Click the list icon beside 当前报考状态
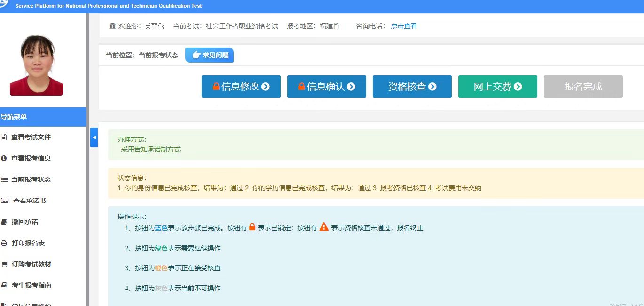Viewport: 644px width, 306px height. [4, 179]
